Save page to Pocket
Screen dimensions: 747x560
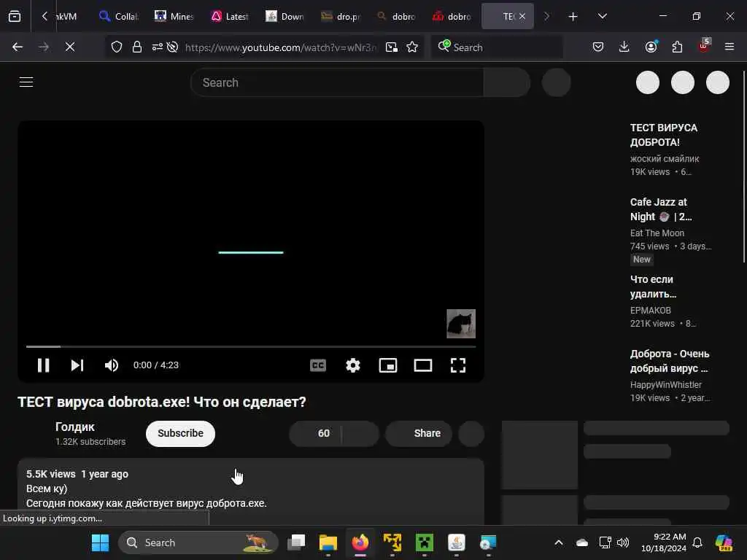(x=598, y=47)
